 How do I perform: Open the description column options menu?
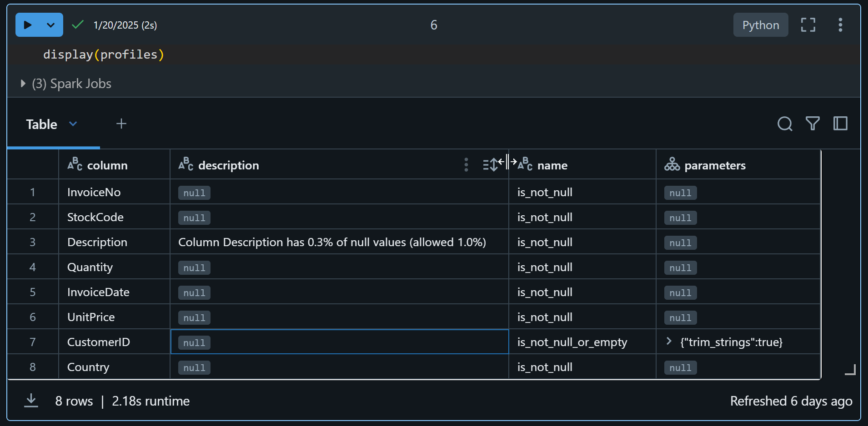pos(466,165)
